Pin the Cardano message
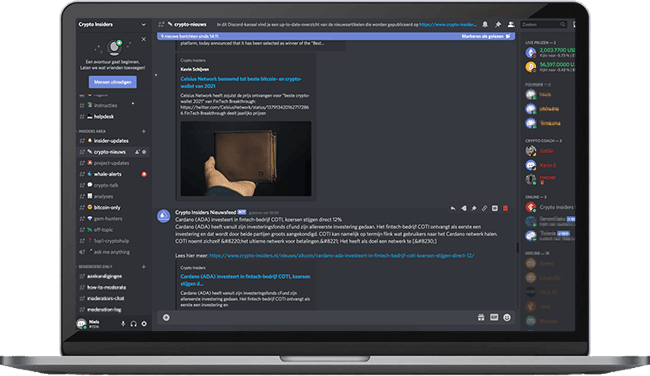This screenshot has width=650, height=376. click(474, 208)
